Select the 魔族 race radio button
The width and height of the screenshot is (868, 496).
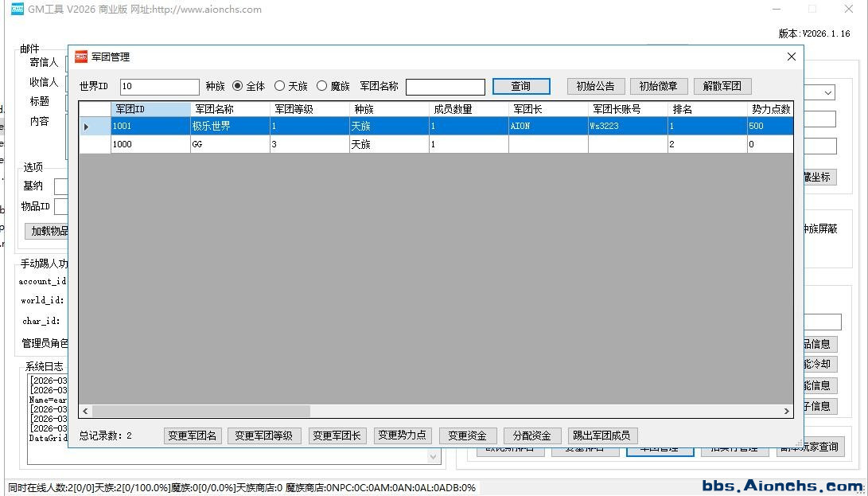click(x=321, y=86)
